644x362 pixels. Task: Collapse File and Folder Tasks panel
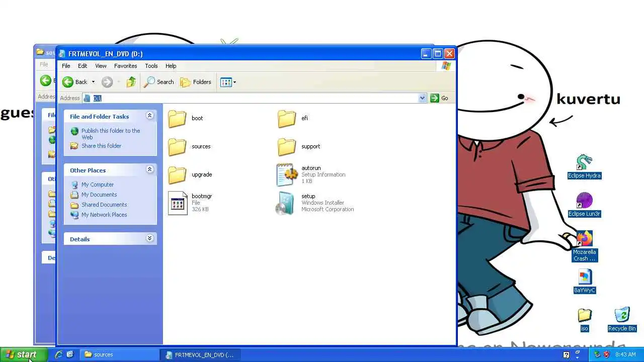coord(149,116)
